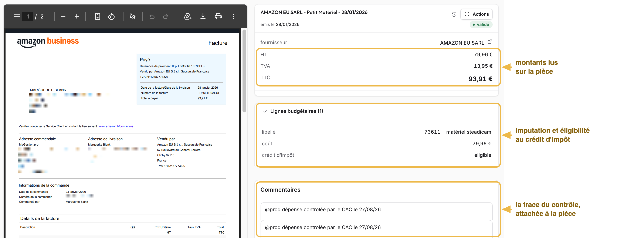Open the PDF viewer more options menu

tap(234, 17)
